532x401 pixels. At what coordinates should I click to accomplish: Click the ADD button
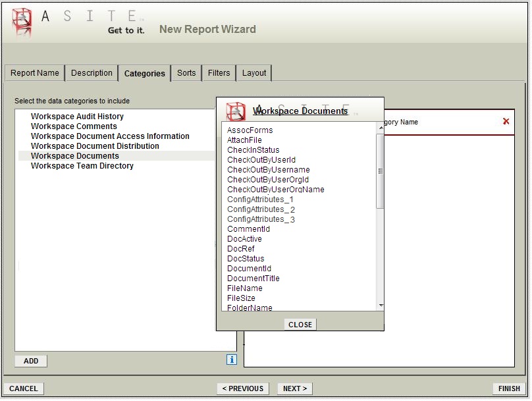coord(31,361)
